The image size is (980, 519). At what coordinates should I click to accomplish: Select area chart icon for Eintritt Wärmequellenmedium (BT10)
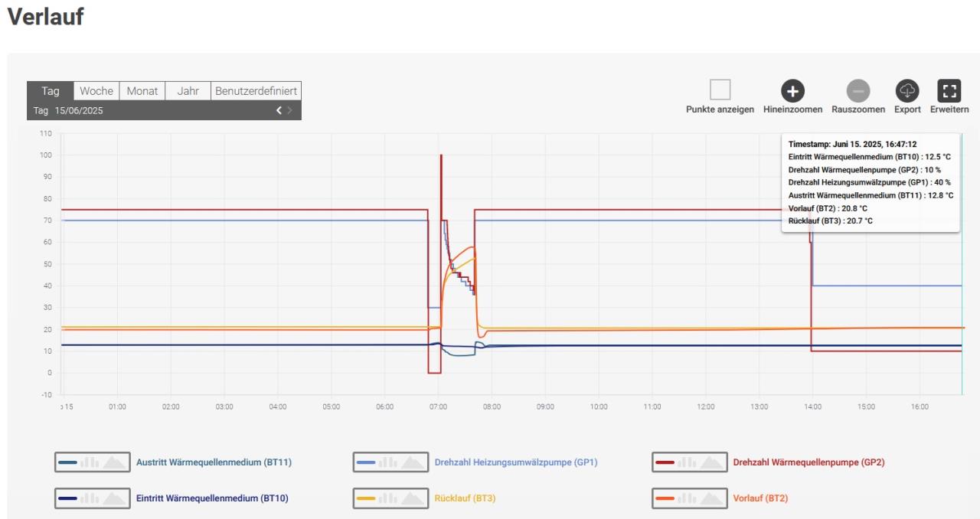(115, 498)
